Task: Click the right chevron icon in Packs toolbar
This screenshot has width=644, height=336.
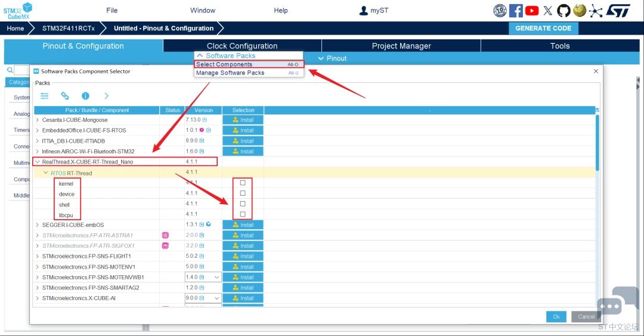Action: click(106, 96)
